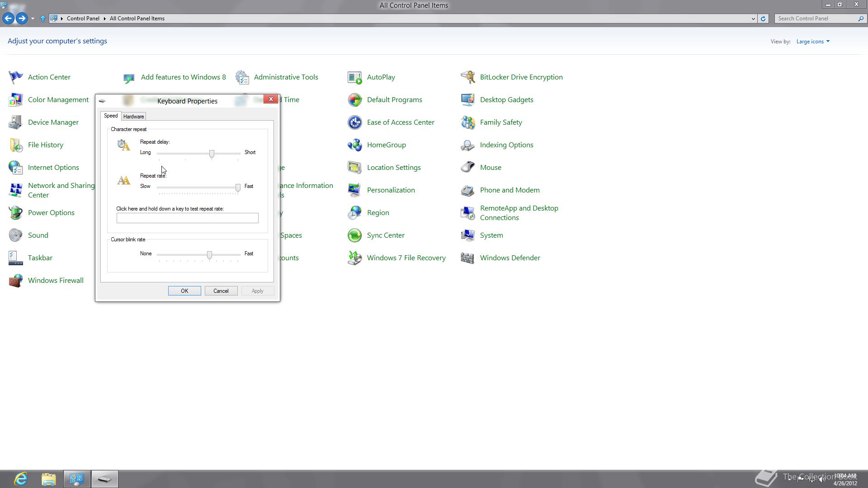
Task: Click the Windows Defender link text
Action: [510, 258]
